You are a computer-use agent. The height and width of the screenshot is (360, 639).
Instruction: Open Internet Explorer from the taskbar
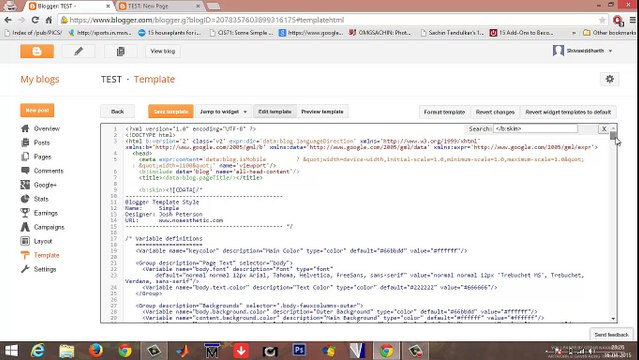point(38,351)
